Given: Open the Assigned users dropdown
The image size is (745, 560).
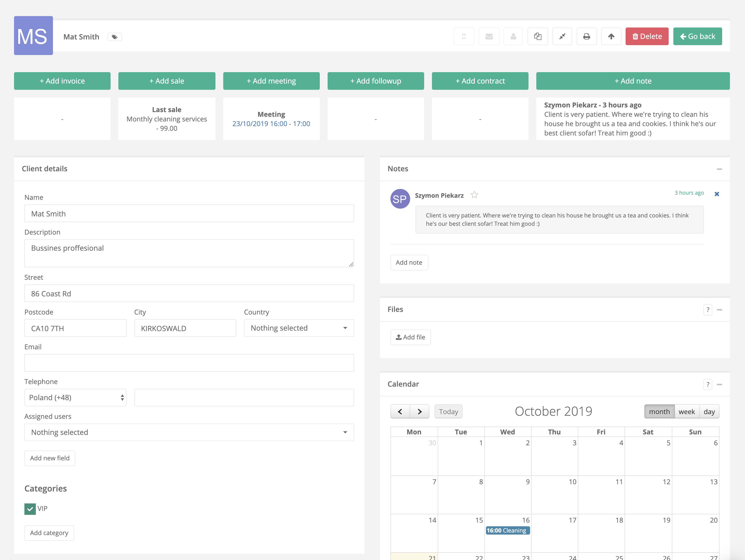Looking at the screenshot, I should [x=188, y=432].
